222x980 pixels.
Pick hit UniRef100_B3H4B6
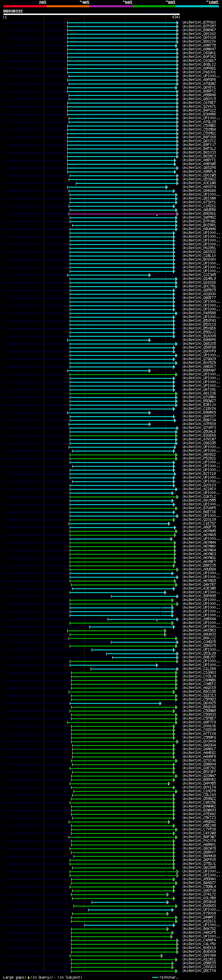[x=199, y=114]
